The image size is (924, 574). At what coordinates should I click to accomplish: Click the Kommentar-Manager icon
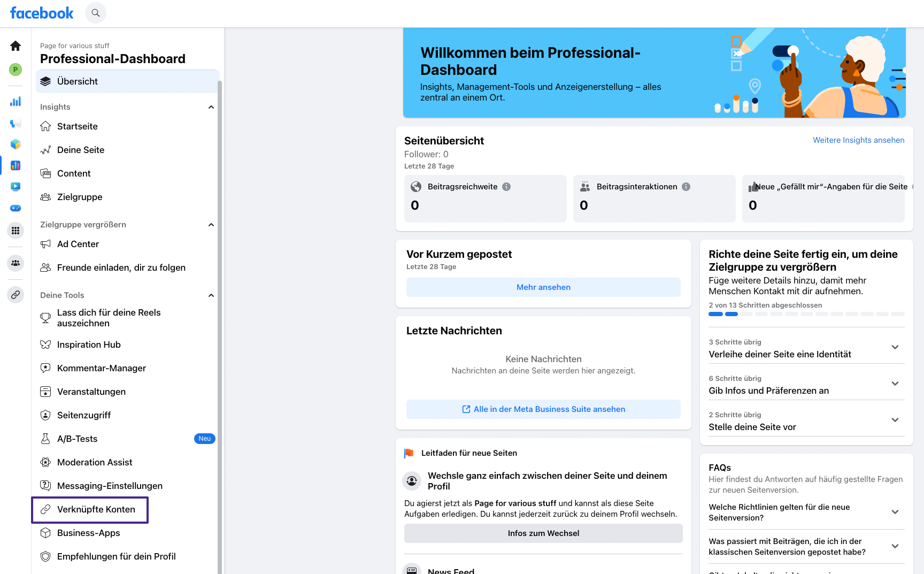pos(45,368)
